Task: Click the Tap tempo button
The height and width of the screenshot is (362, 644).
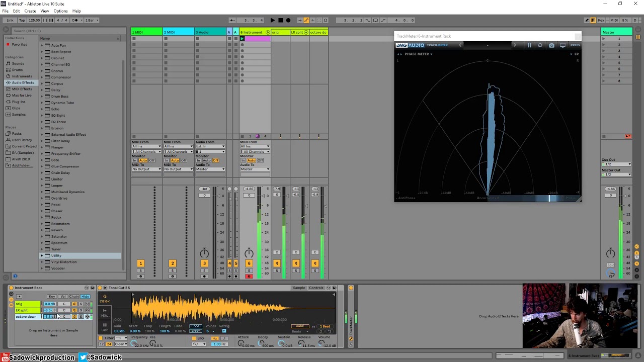Action: pos(22,20)
